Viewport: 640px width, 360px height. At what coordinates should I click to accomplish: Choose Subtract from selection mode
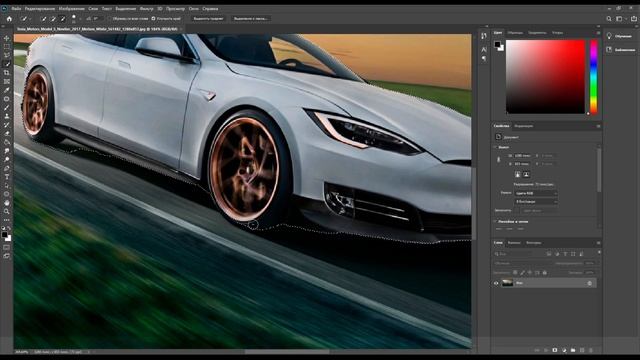coord(62,18)
